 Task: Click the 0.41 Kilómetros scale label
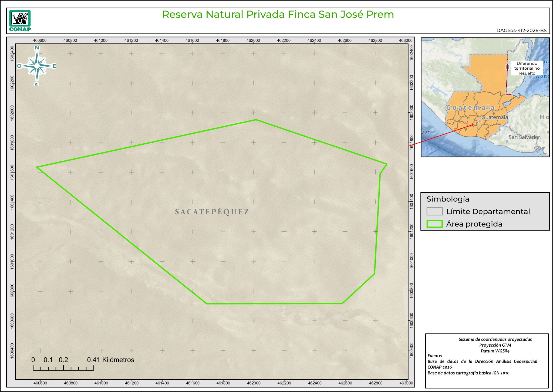pyautogui.click(x=110, y=360)
